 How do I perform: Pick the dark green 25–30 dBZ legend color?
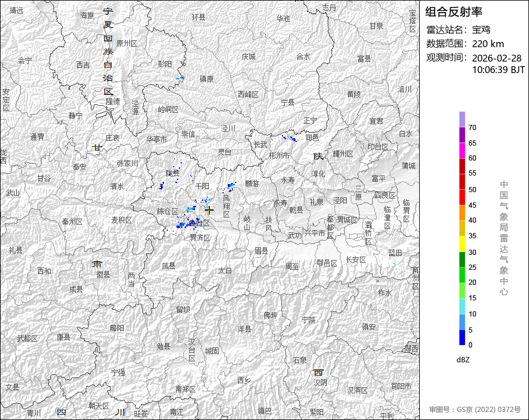coord(462,259)
